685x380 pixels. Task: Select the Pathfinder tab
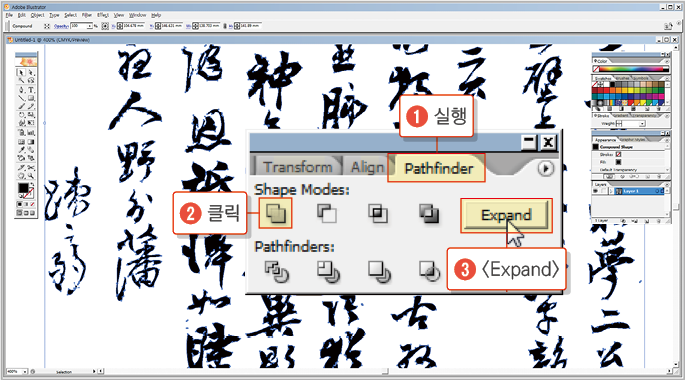pyautogui.click(x=439, y=168)
